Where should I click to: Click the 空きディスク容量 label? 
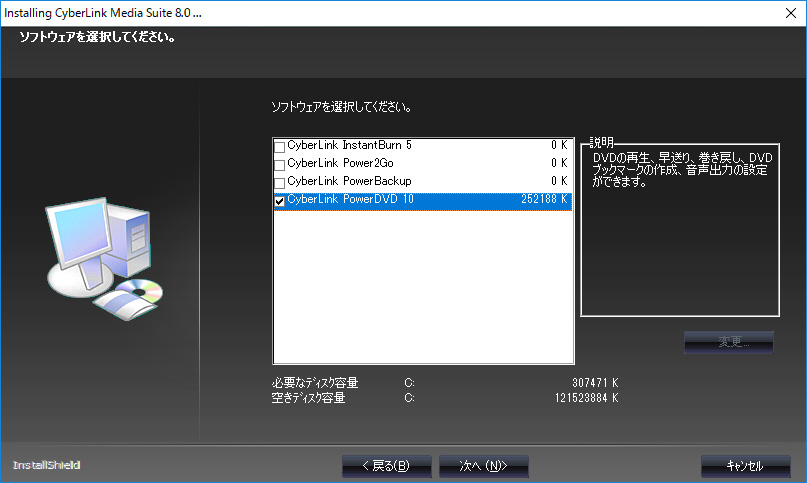click(308, 398)
